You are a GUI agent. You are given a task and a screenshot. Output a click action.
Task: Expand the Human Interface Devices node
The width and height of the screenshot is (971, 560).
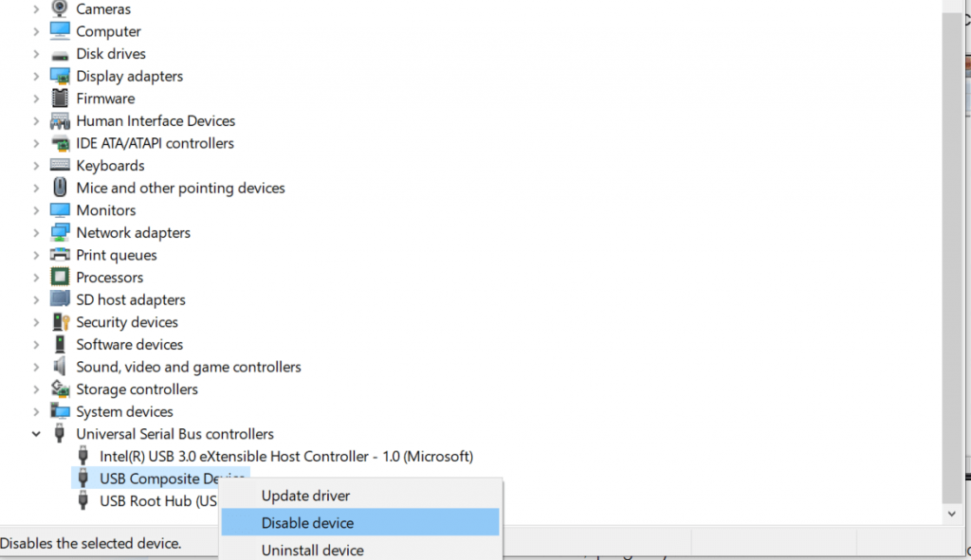(36, 120)
